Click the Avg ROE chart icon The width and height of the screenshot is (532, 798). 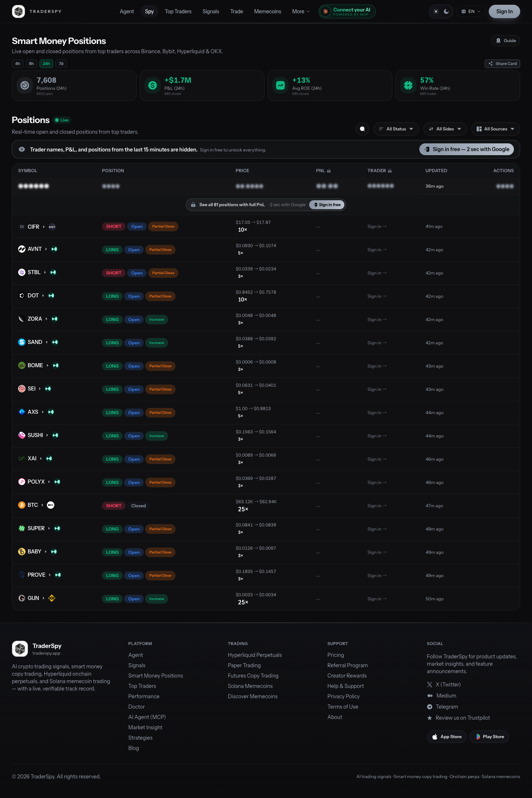coord(280,85)
